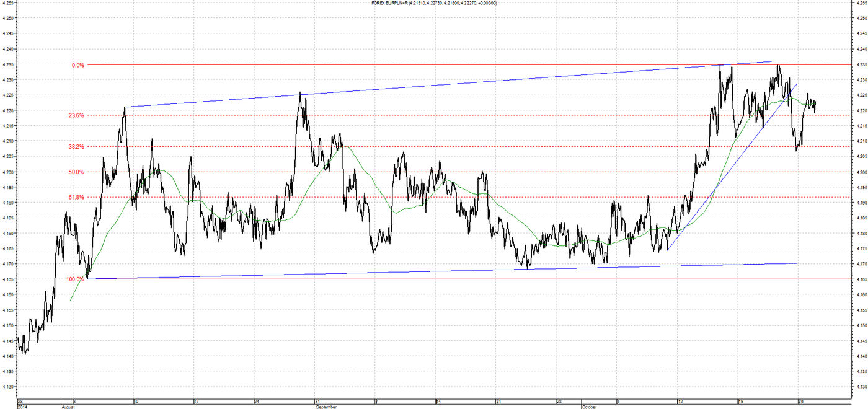Click the August label on time axis
The image size is (868, 409).
(x=69, y=407)
